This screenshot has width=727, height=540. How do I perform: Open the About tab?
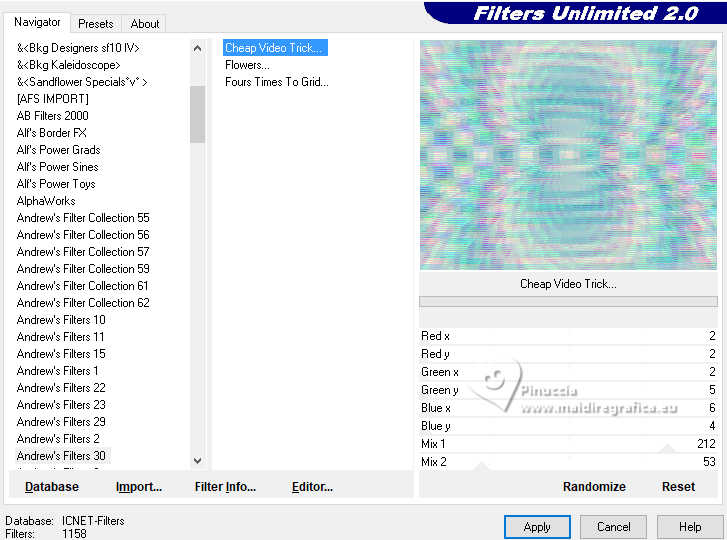[145, 24]
